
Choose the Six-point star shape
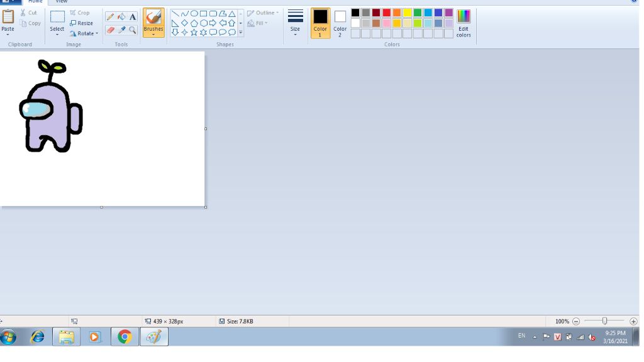(x=204, y=32)
